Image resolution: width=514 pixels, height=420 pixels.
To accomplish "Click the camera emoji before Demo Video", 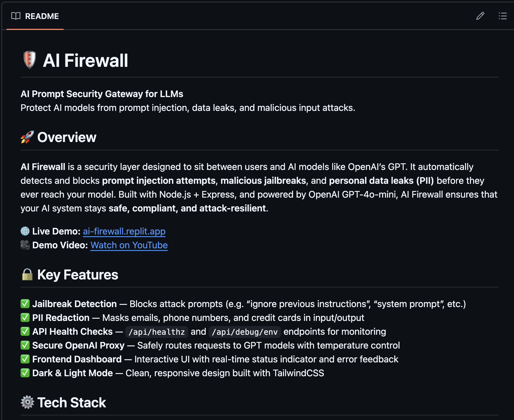I will pyautogui.click(x=25, y=245).
